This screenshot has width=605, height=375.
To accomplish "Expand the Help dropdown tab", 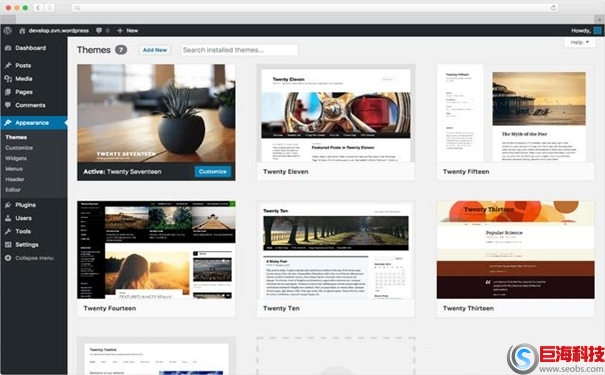I will (580, 42).
